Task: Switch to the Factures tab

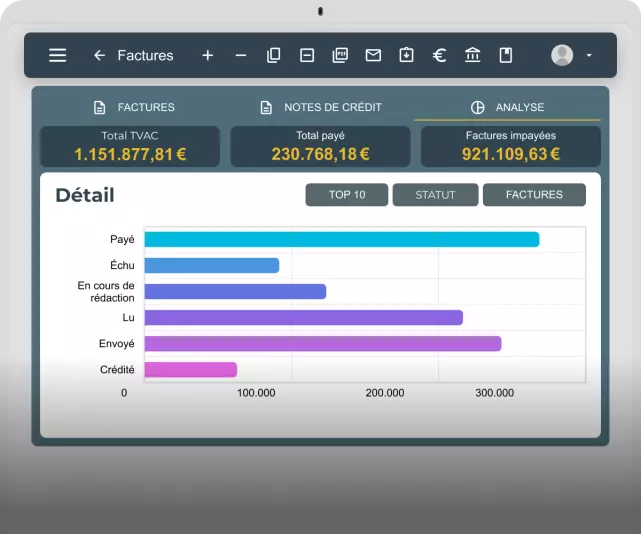Action: click(x=134, y=107)
